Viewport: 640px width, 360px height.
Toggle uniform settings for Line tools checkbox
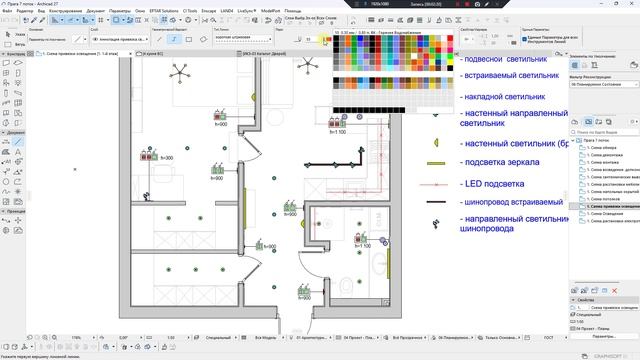coord(524,39)
